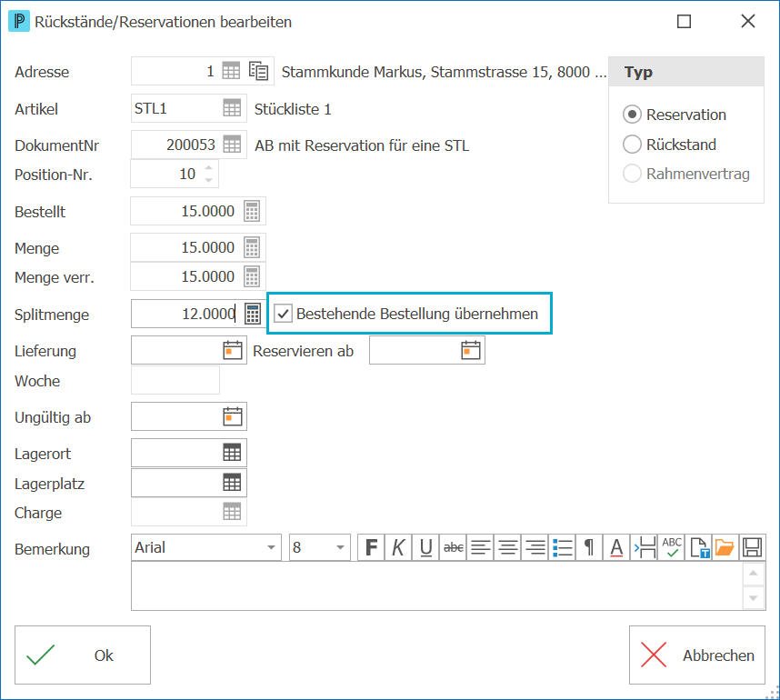This screenshot has height=700, width=780.
Task: Toggle bold (F) formatting
Action: click(371, 547)
